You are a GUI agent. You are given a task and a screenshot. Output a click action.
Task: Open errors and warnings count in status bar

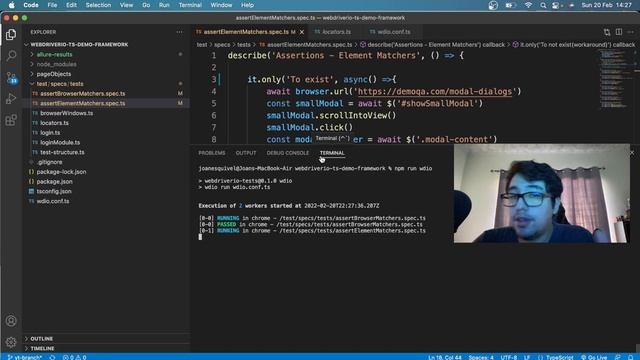[x=75, y=357]
